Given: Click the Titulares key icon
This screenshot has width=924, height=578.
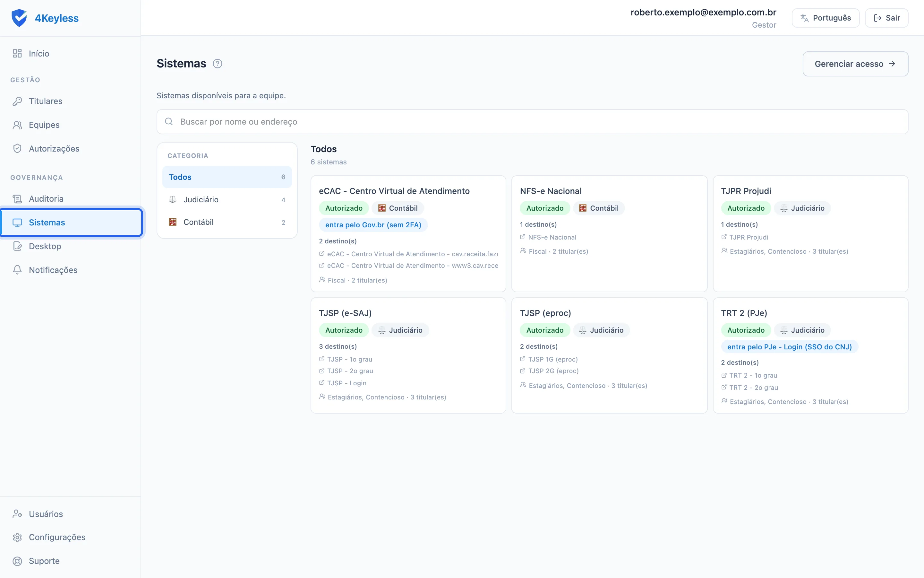Looking at the screenshot, I should click(x=17, y=101).
